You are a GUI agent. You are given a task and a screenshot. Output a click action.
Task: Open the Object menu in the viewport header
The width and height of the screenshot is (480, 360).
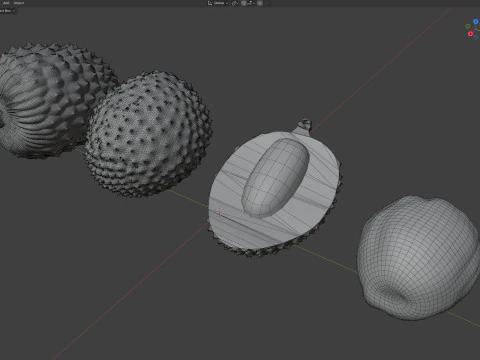19,3
